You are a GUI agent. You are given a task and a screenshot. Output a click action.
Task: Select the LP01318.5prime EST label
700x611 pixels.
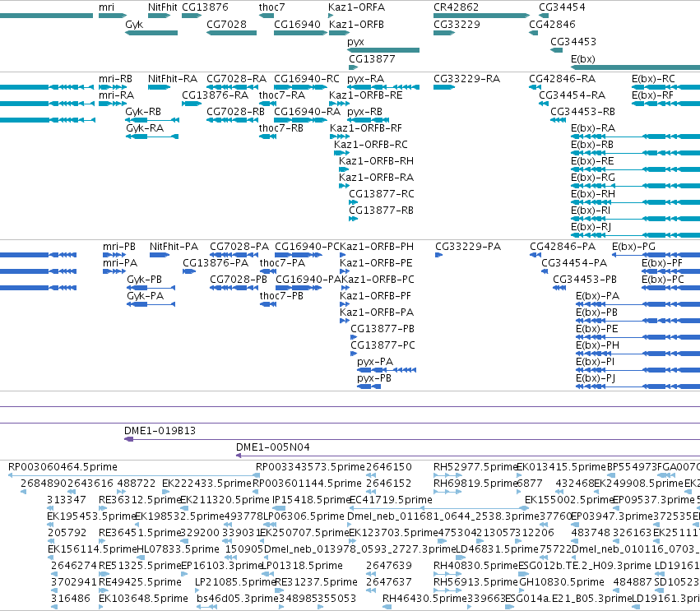(302, 566)
